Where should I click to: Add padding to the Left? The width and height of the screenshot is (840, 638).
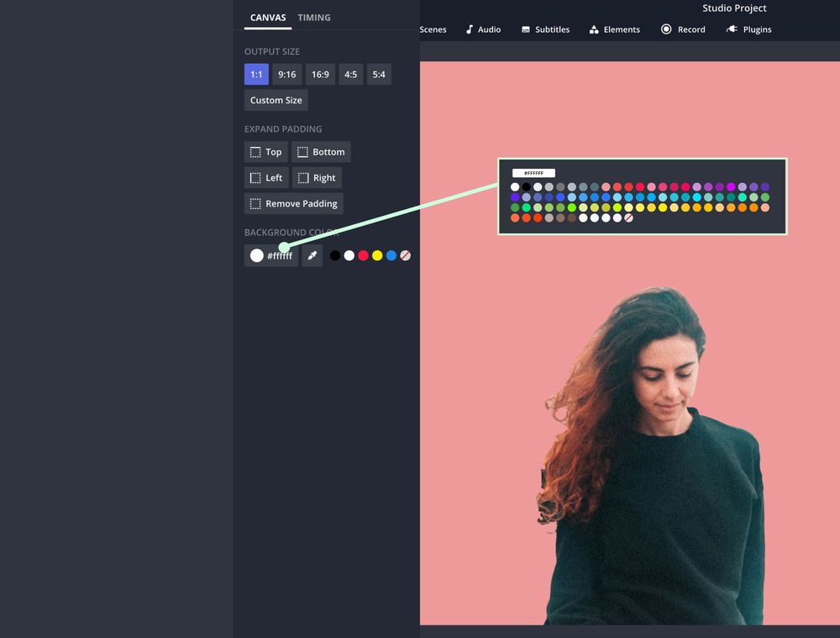click(265, 178)
